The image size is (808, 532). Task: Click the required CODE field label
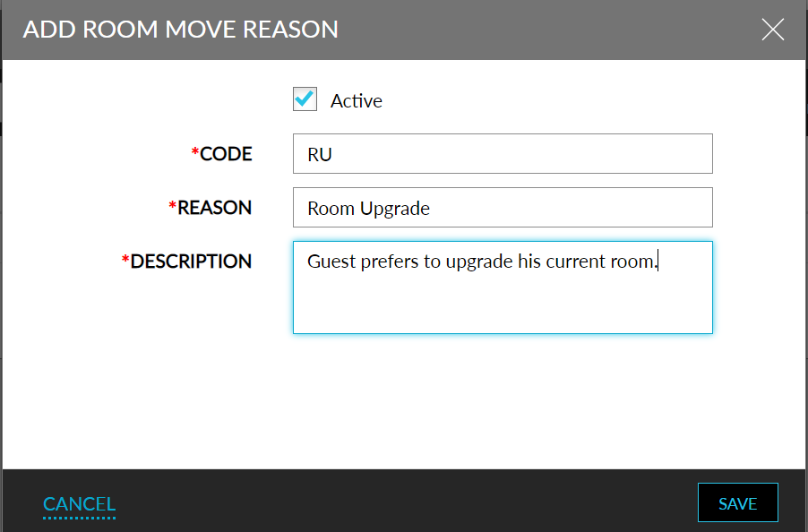(222, 153)
